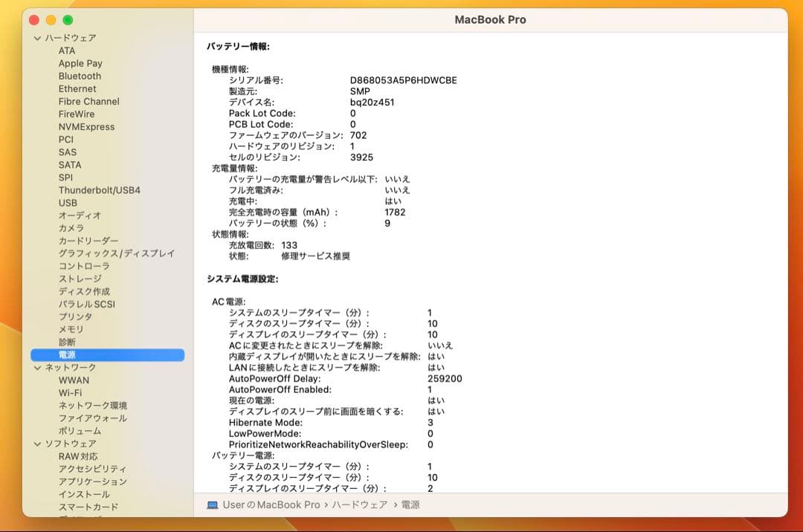Click the システム電源設定 heading
803x532 pixels.
coord(242,279)
